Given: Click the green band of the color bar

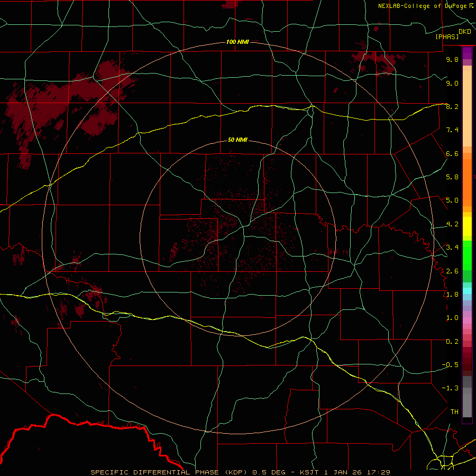Looking at the screenshot, I should (x=467, y=255).
